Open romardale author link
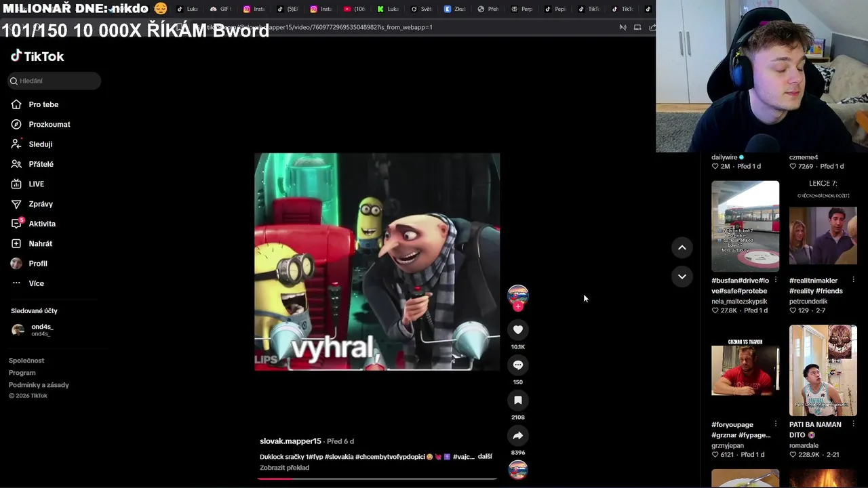Viewport: 868px width, 488px height. pyautogui.click(x=805, y=446)
